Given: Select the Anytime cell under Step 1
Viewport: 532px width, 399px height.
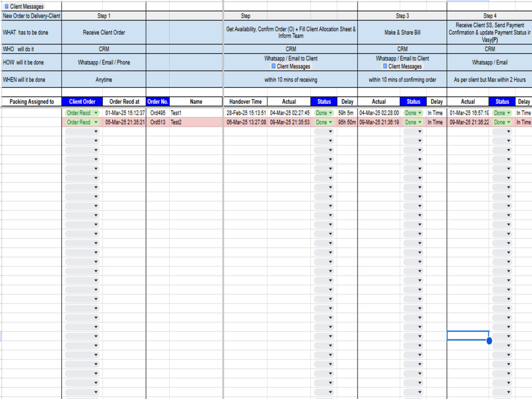Looking at the screenshot, I should point(104,80).
